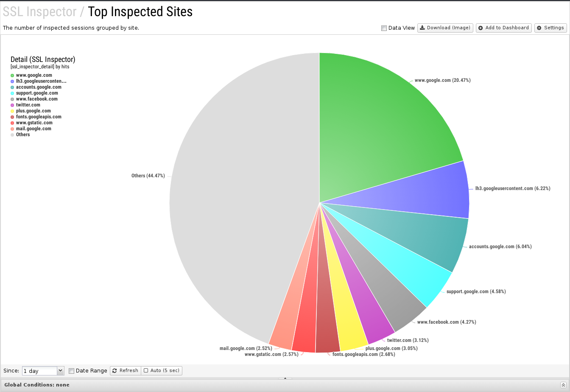This screenshot has height=392, width=570.
Task: Click Add to Dashboard button
Action: point(504,28)
